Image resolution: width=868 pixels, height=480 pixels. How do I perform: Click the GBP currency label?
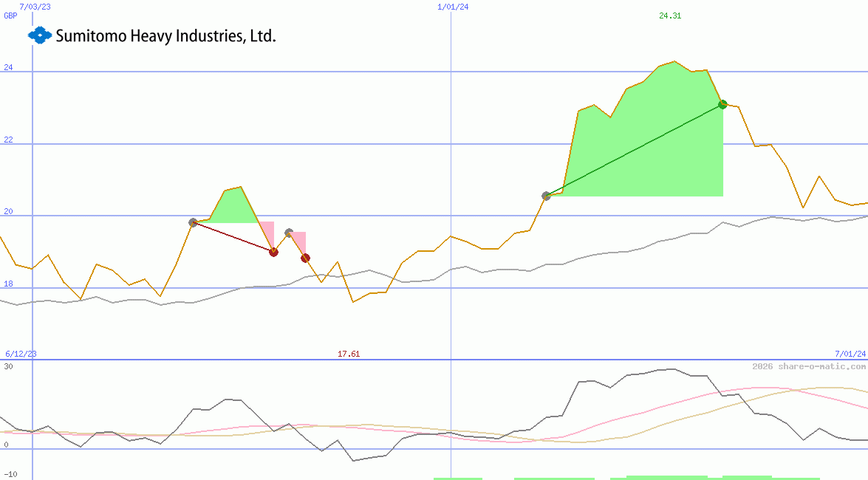10,16
